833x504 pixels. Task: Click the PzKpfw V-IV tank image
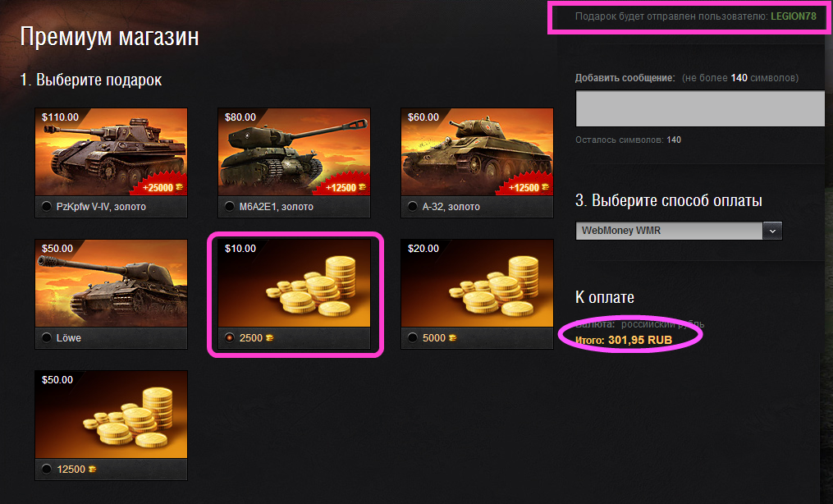(111, 152)
